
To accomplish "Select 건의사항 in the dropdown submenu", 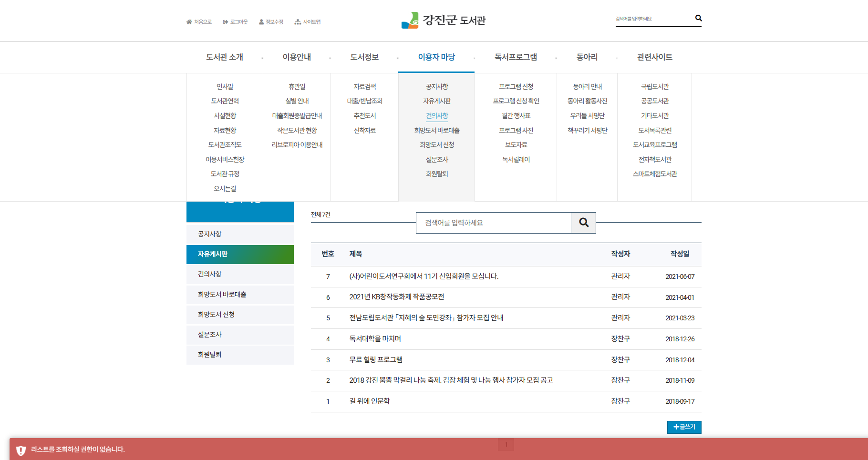I will (437, 116).
